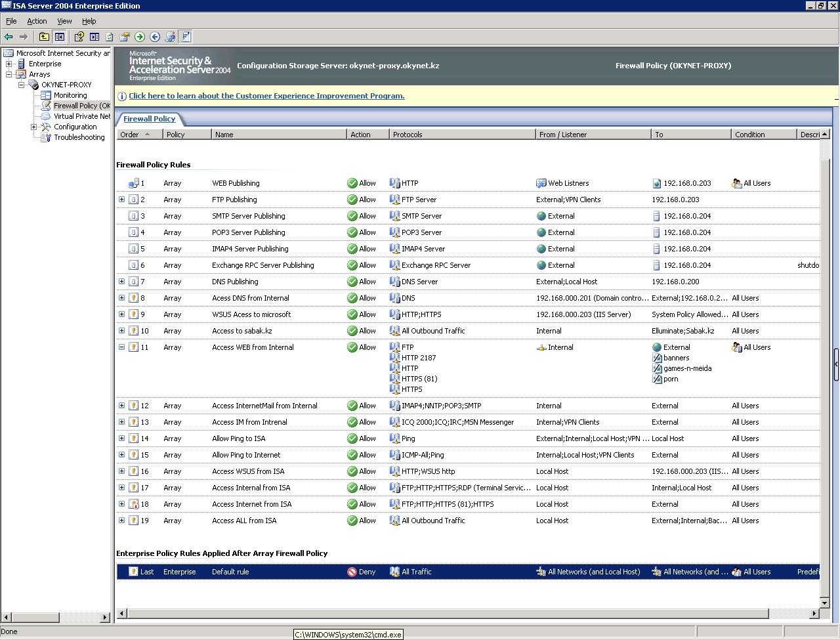This screenshot has width=840, height=640.
Task: Select the Default rule row
Action: 468,572
